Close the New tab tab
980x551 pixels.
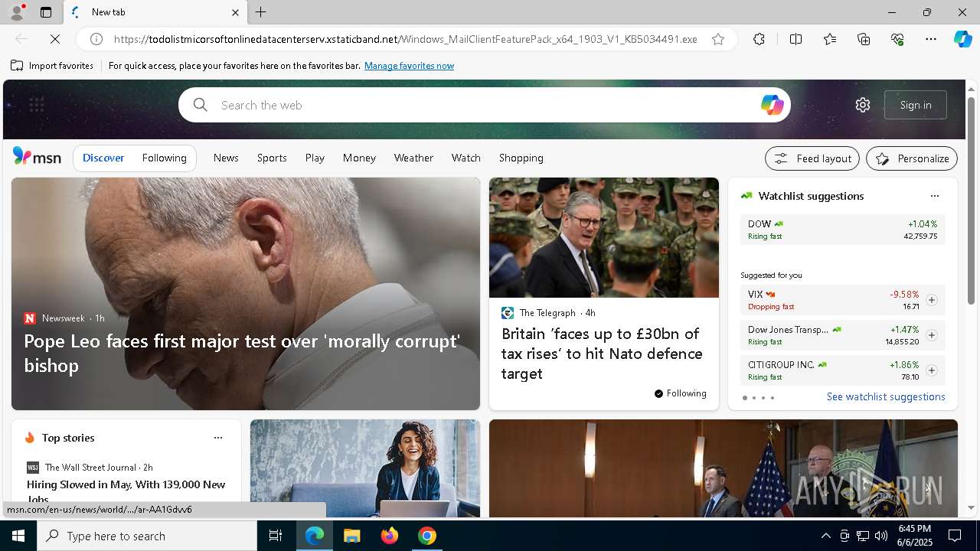[235, 12]
